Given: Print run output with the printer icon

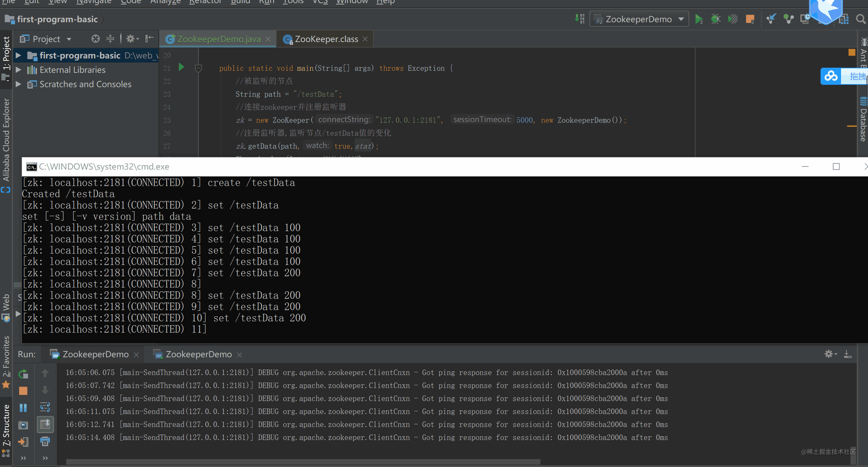Looking at the screenshot, I should pos(45,441).
